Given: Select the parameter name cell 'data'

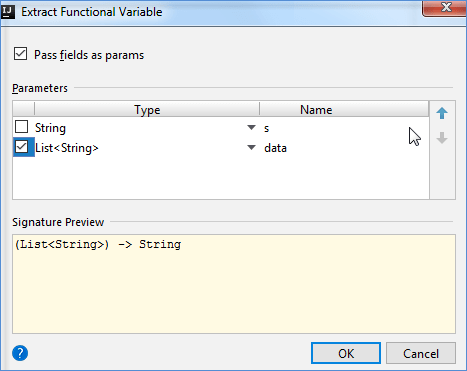Looking at the screenshot, I should tap(344, 148).
